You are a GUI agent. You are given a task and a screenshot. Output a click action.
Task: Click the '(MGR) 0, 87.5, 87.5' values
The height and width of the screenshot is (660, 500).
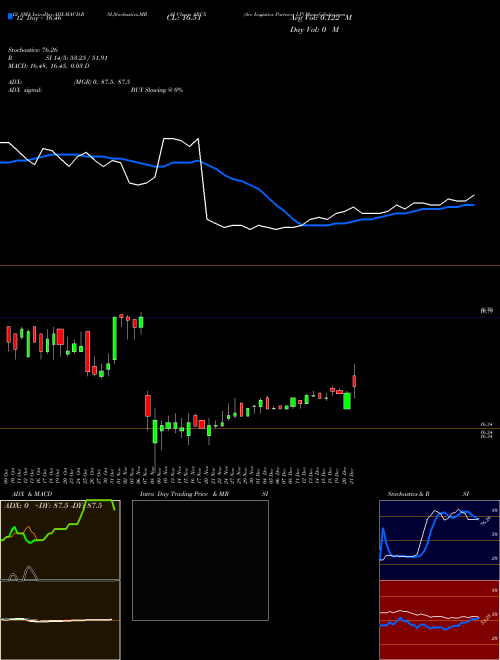pos(101,82)
